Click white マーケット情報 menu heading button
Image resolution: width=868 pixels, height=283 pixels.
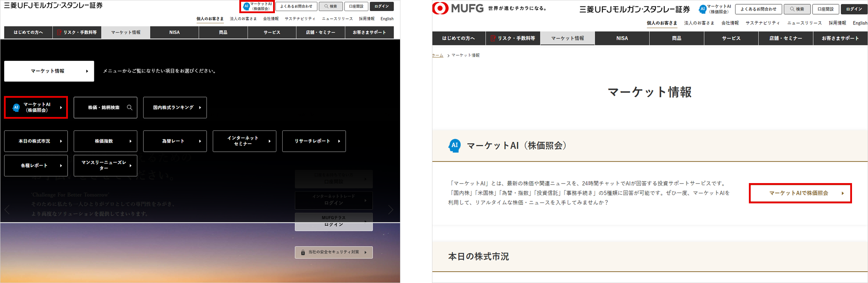pyautogui.click(x=49, y=71)
